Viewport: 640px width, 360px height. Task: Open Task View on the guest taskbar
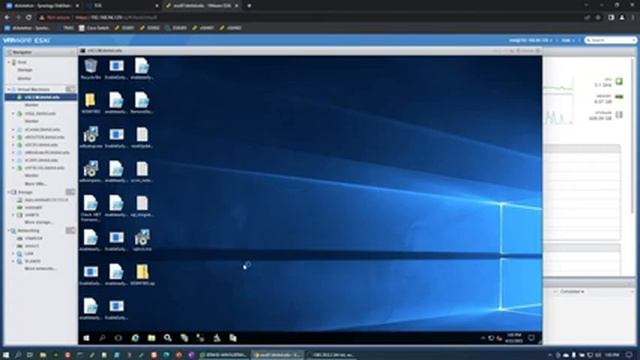pos(118,338)
